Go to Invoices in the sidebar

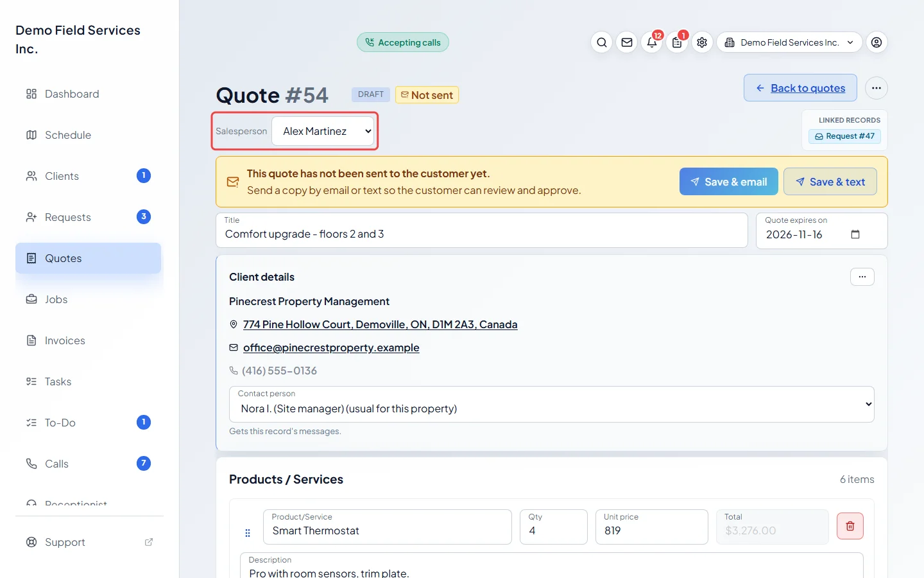[x=89, y=340]
